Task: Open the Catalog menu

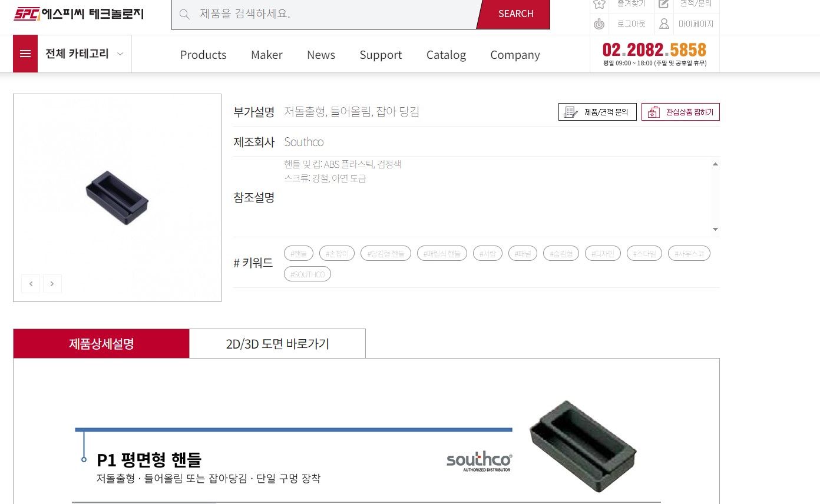Action: point(446,55)
